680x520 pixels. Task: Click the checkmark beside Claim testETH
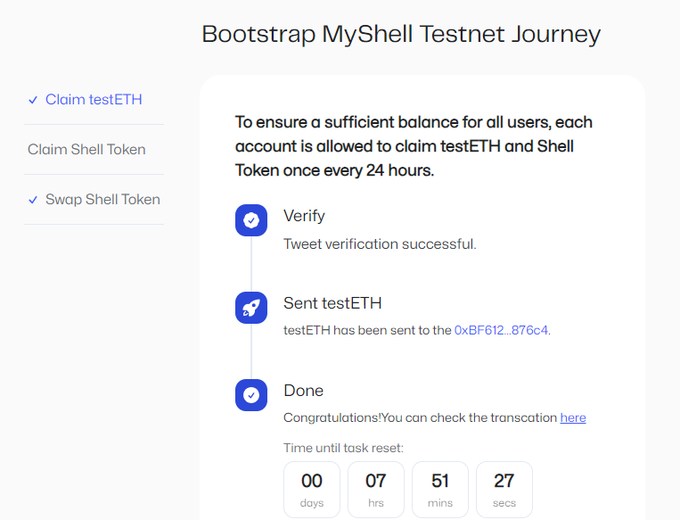pos(33,100)
